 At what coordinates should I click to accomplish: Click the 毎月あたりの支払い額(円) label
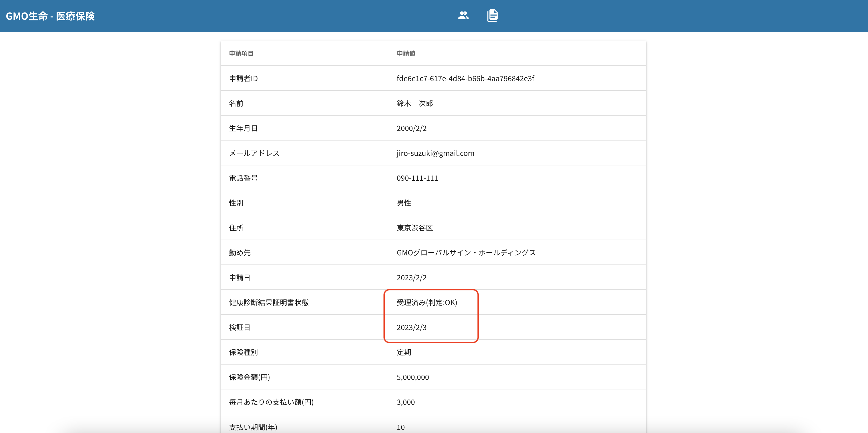click(271, 402)
